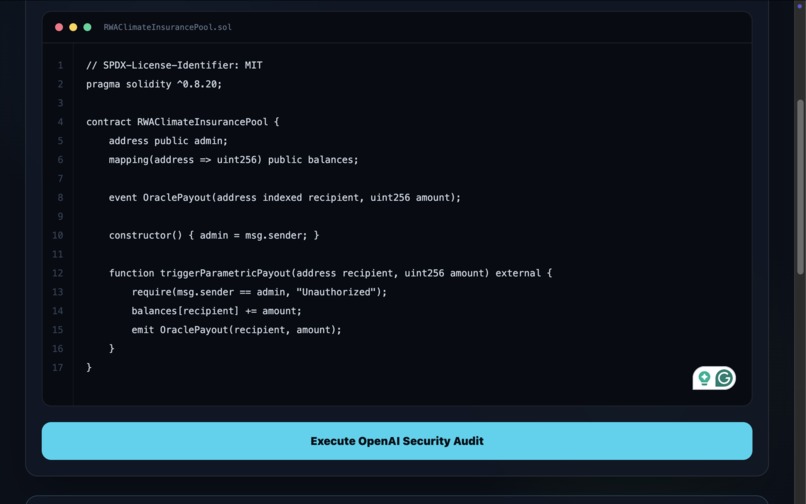Click the constructor line
Image resolution: width=806 pixels, height=504 pixels.
(x=214, y=236)
